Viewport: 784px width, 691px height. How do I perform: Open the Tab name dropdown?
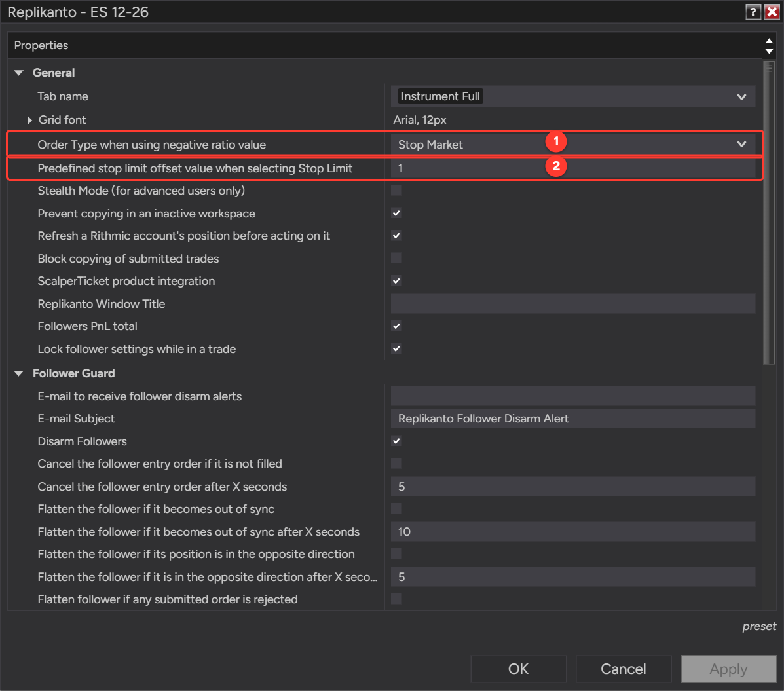(x=573, y=96)
